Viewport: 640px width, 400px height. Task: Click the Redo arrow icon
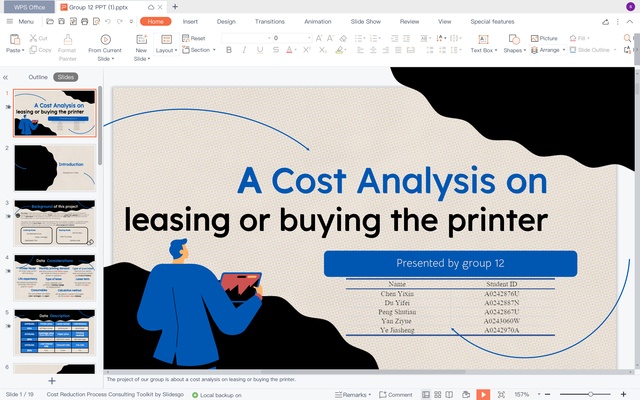click(119, 21)
